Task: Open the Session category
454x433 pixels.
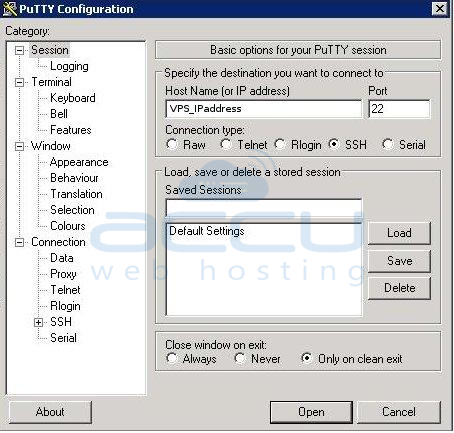Action: pos(50,50)
